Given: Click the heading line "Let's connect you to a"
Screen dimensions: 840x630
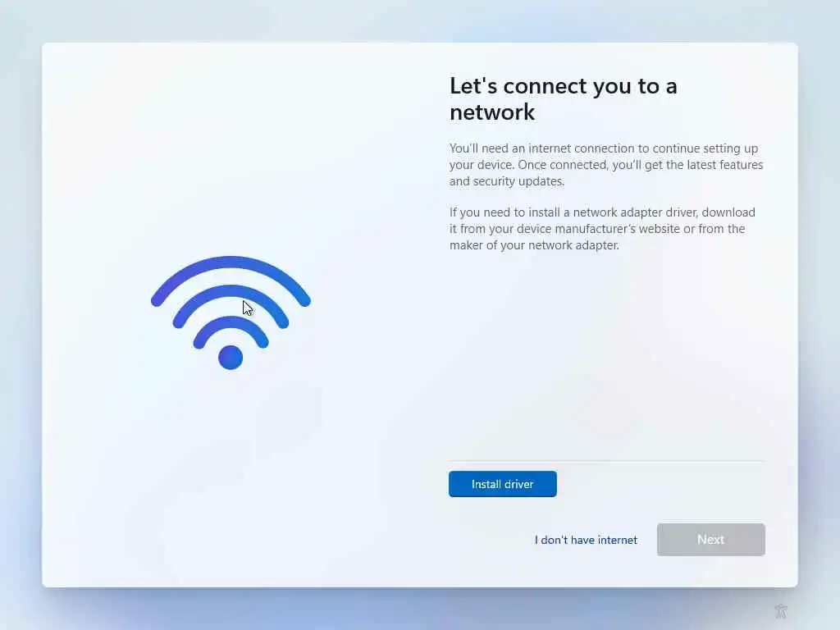Looking at the screenshot, I should (563, 86).
